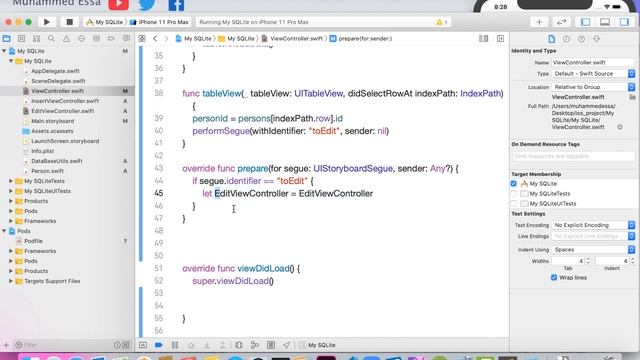Collapse the My SQLite project root

pos(4,51)
